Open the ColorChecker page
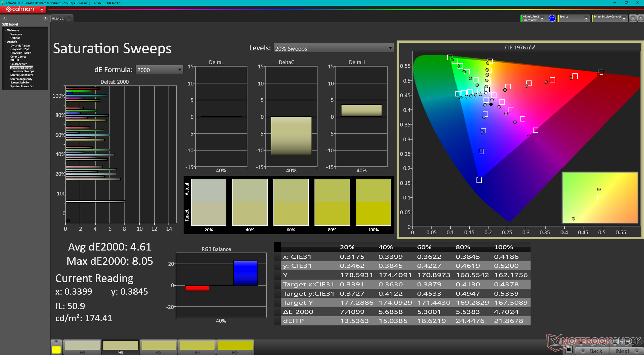The width and height of the screenshot is (644, 355). (x=18, y=64)
